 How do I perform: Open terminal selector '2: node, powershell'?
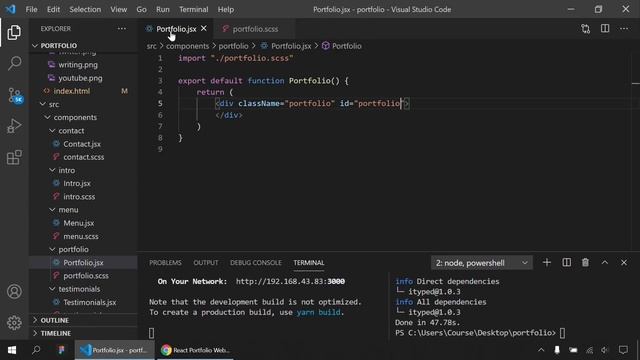[x=482, y=263]
